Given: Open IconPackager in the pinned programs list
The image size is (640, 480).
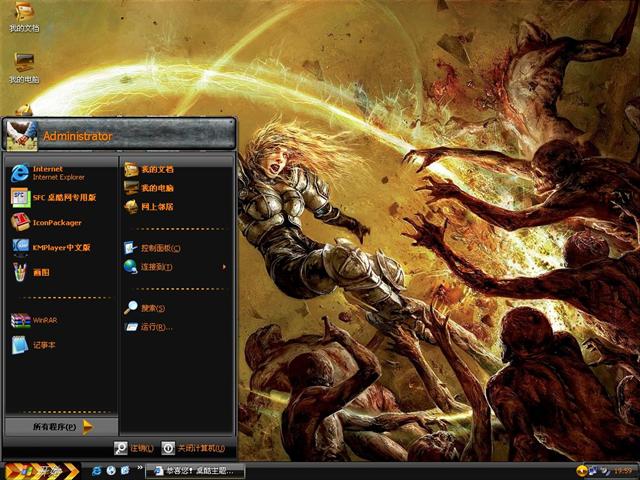Looking at the screenshot, I should [x=61, y=222].
